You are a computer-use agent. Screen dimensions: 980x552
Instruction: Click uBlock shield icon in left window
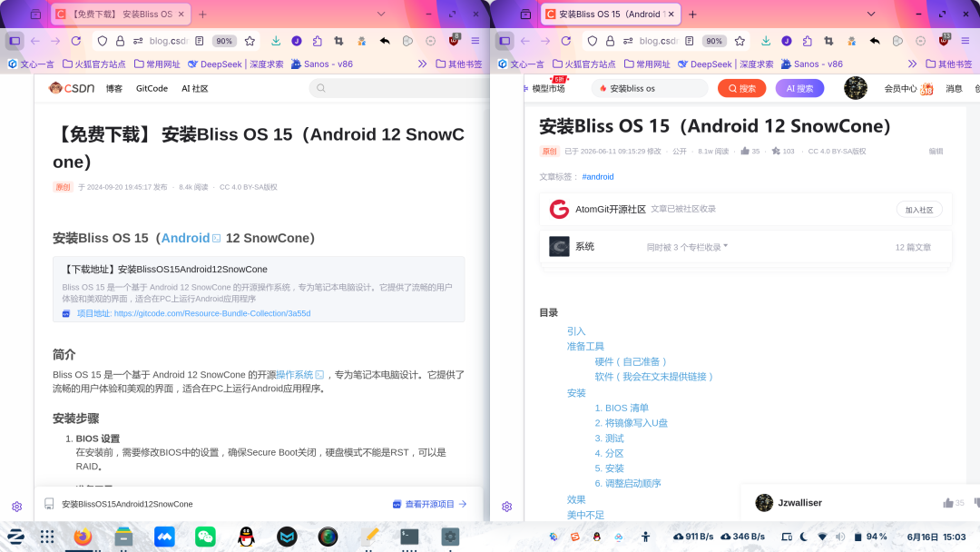[x=455, y=41]
